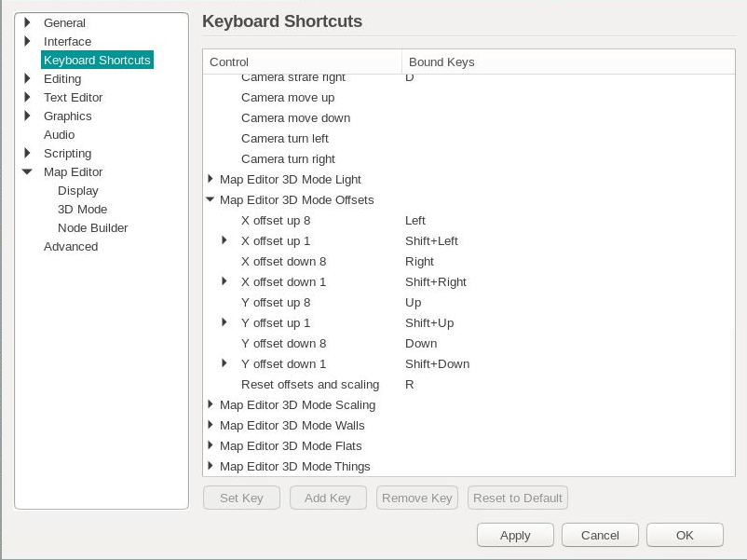Click the Bound Keys column header
The width and height of the screenshot is (747, 560).
click(568, 61)
